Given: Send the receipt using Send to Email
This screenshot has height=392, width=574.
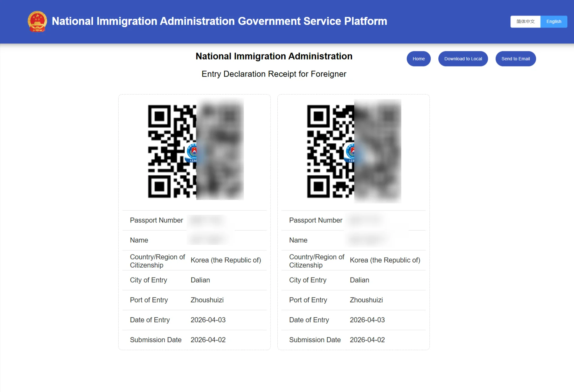Looking at the screenshot, I should pos(515,59).
